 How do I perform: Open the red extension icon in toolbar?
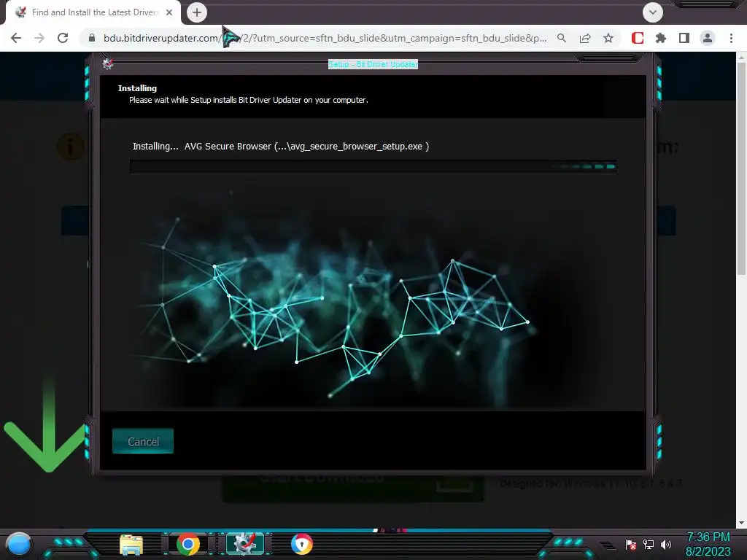[638, 38]
